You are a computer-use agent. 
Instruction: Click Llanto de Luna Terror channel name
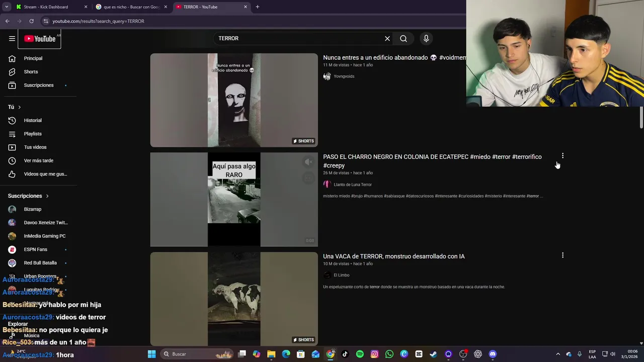(x=353, y=185)
